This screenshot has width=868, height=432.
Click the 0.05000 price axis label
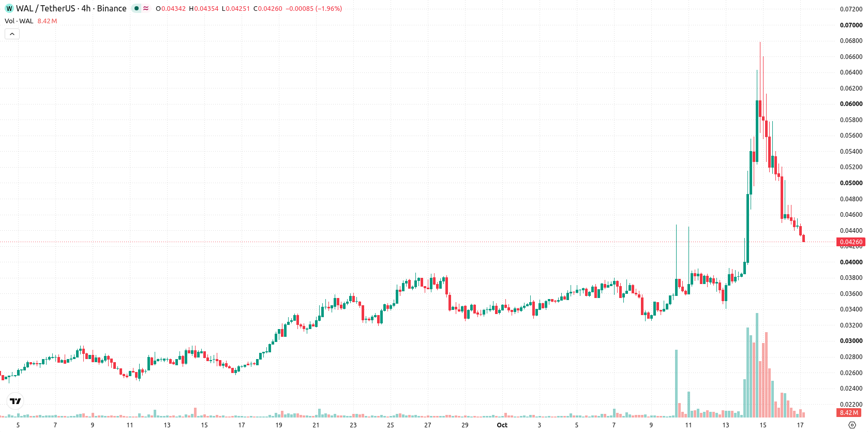(851, 183)
